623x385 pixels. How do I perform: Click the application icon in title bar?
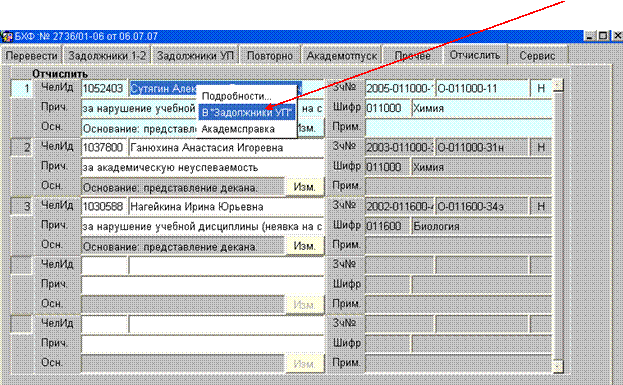point(7,37)
